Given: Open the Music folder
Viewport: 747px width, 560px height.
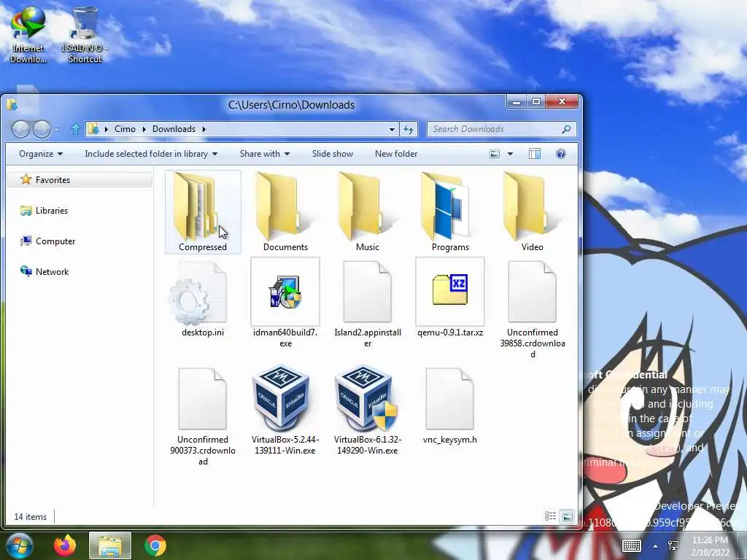Looking at the screenshot, I should click(368, 212).
